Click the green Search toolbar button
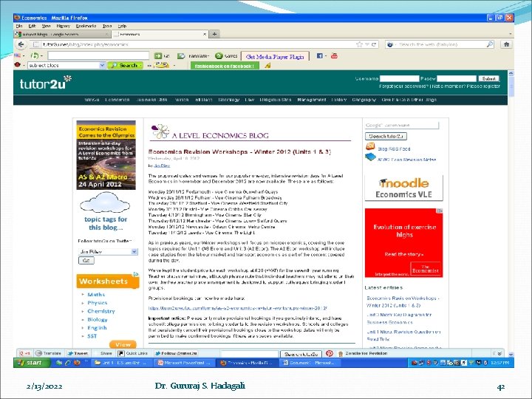532x399 pixels. point(125,65)
